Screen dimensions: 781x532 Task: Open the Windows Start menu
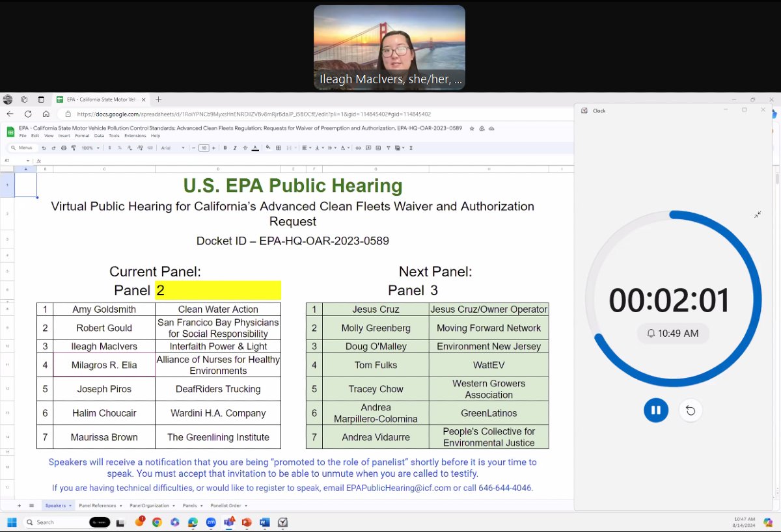coord(11,522)
